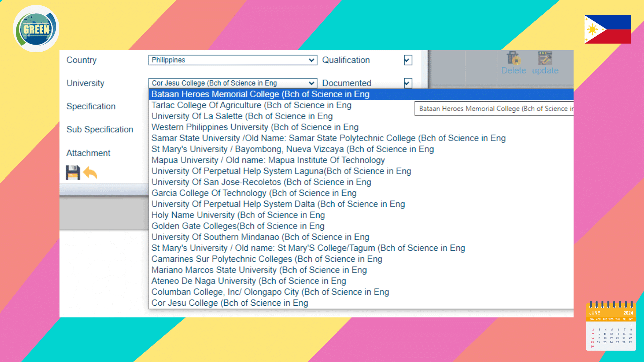Choose Mapua University from the list

[x=268, y=160]
